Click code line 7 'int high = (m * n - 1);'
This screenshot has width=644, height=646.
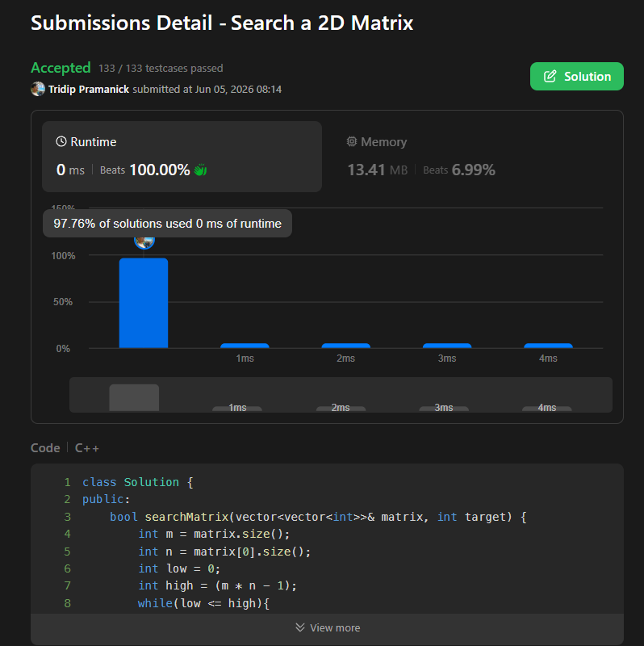pos(217,585)
